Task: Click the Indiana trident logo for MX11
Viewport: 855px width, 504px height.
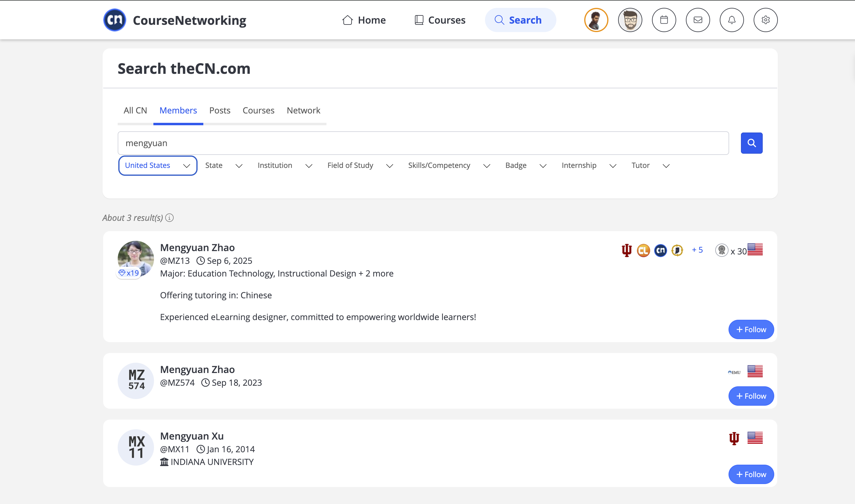Action: [x=734, y=438]
